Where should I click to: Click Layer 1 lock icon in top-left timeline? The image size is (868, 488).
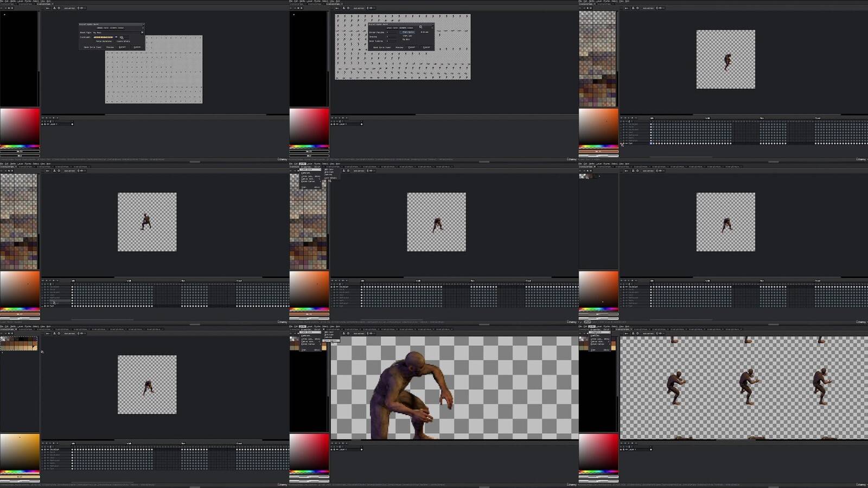coord(45,124)
